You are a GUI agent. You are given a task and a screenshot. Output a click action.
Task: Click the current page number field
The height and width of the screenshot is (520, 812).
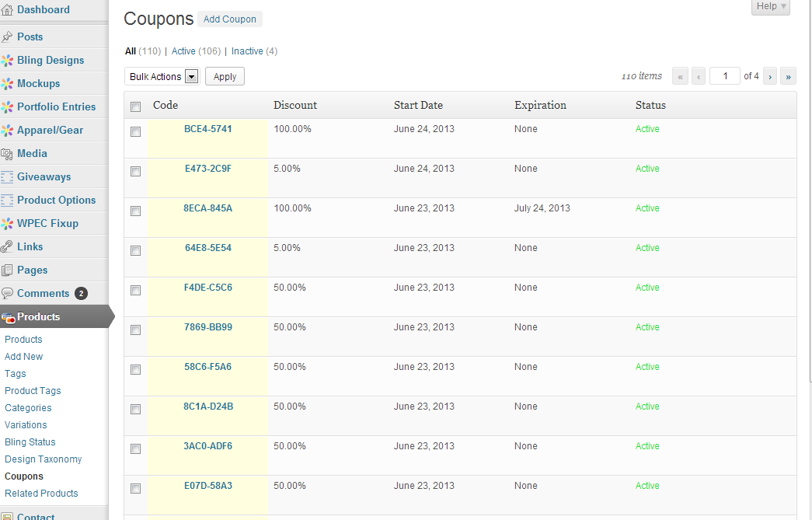(x=725, y=76)
